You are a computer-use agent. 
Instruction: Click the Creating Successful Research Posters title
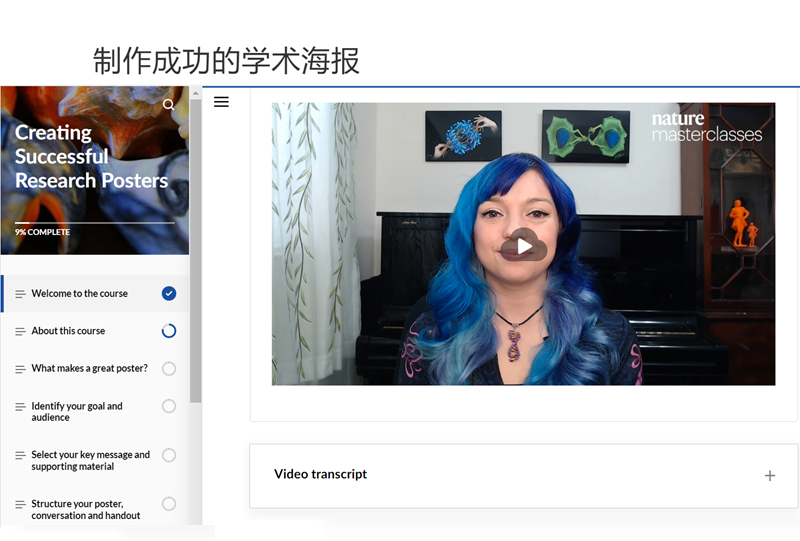[x=91, y=156]
